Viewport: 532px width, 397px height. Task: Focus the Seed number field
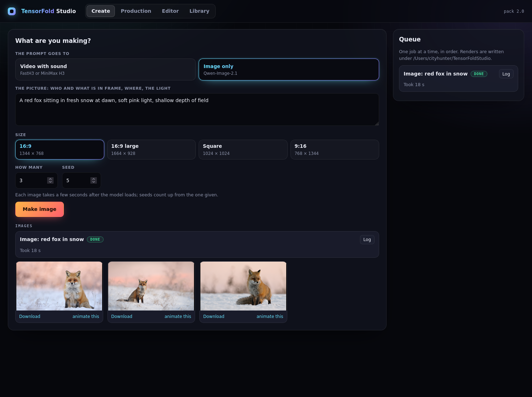click(x=81, y=180)
